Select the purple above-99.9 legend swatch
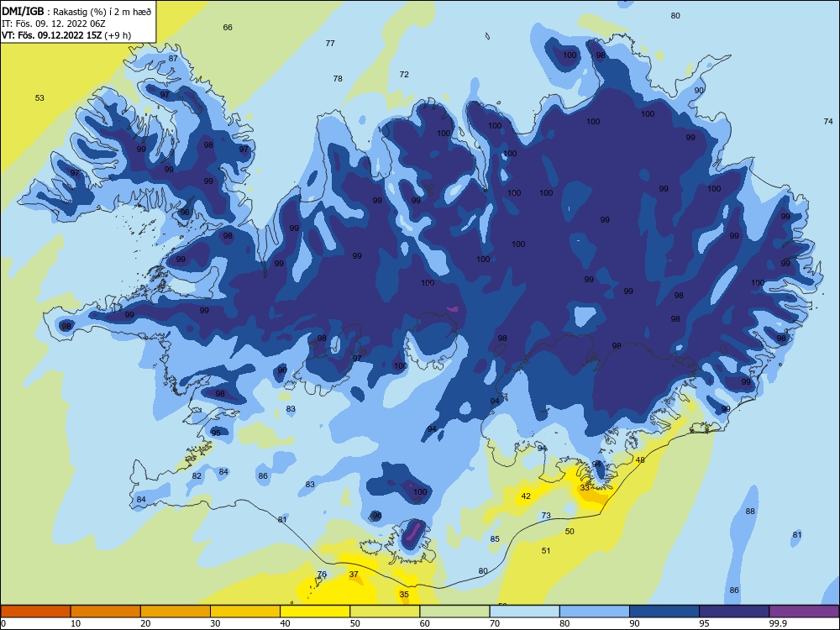 pyautogui.click(x=804, y=612)
